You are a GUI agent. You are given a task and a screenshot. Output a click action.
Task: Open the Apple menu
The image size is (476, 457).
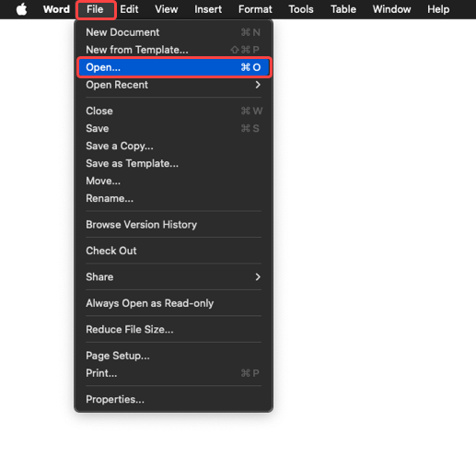[x=21, y=9]
